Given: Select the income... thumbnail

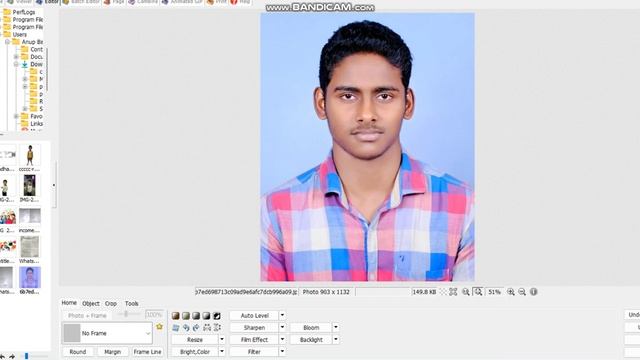Looking at the screenshot, I should coord(29,220).
